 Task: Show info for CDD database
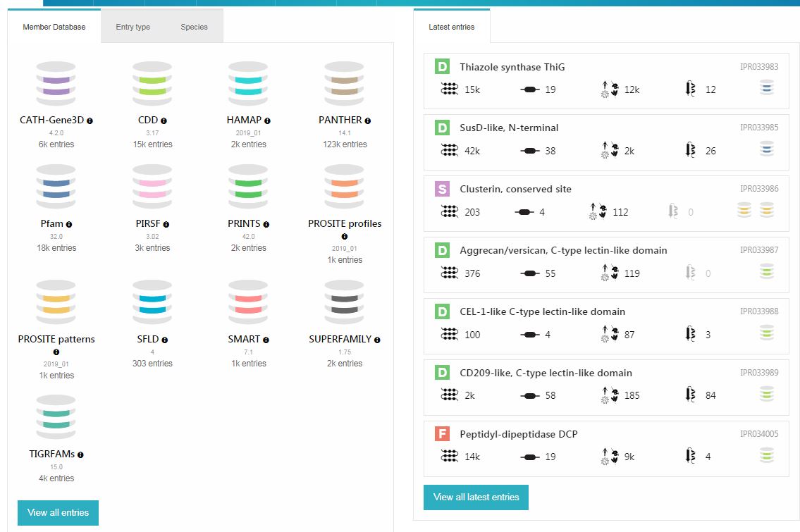tap(164, 121)
